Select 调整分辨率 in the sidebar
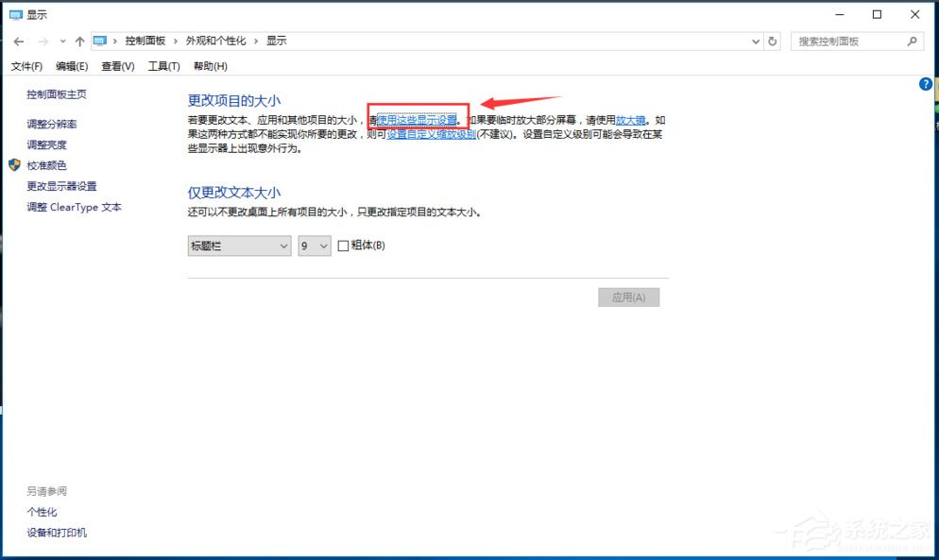The height and width of the screenshot is (560, 939). pos(54,124)
